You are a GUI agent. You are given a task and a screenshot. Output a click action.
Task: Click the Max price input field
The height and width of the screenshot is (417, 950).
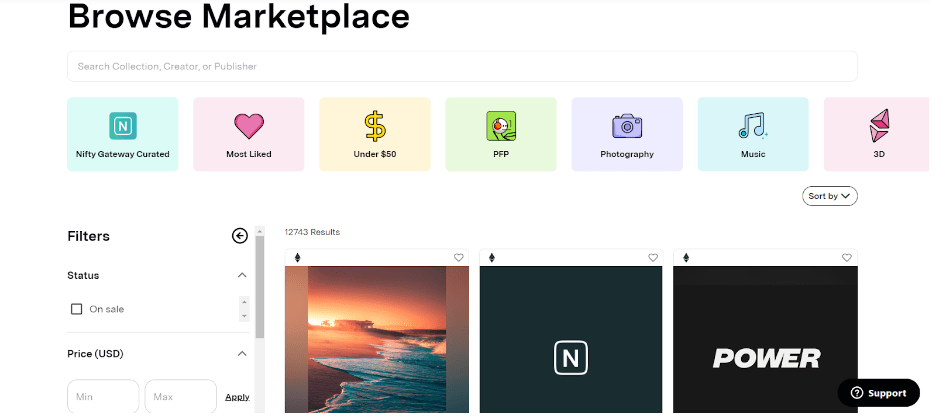pos(181,397)
